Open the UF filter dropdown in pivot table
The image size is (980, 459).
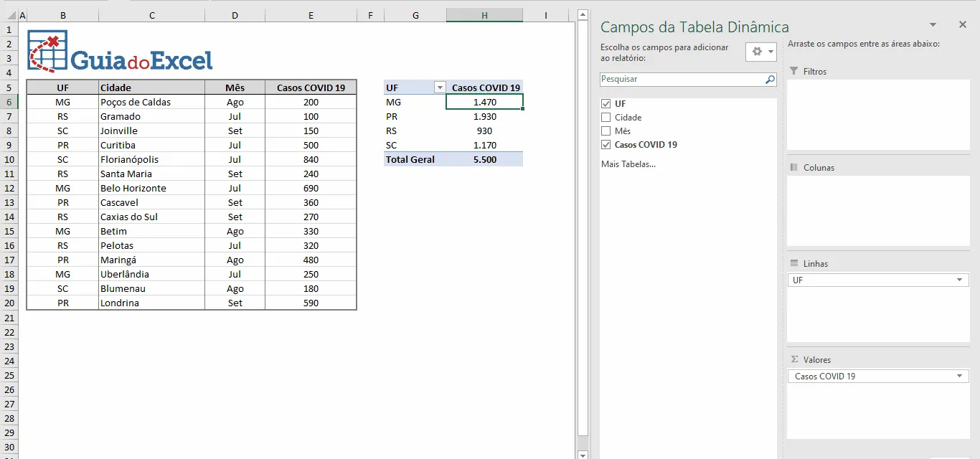(440, 87)
